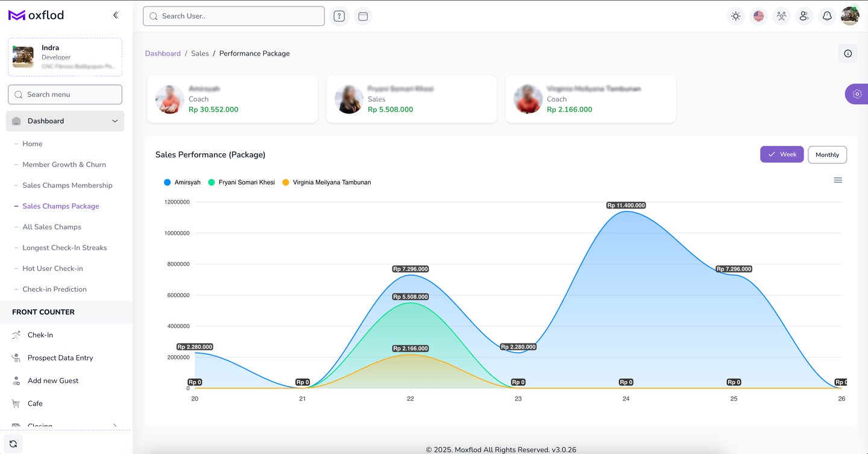Click the Dashboard breadcrumb link
The image size is (868, 454).
(163, 54)
